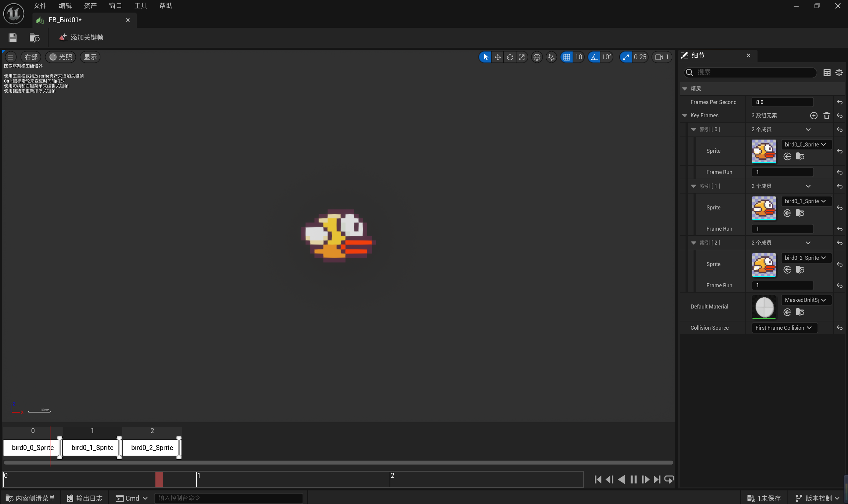Toggle rotation angle snapping

point(594,57)
